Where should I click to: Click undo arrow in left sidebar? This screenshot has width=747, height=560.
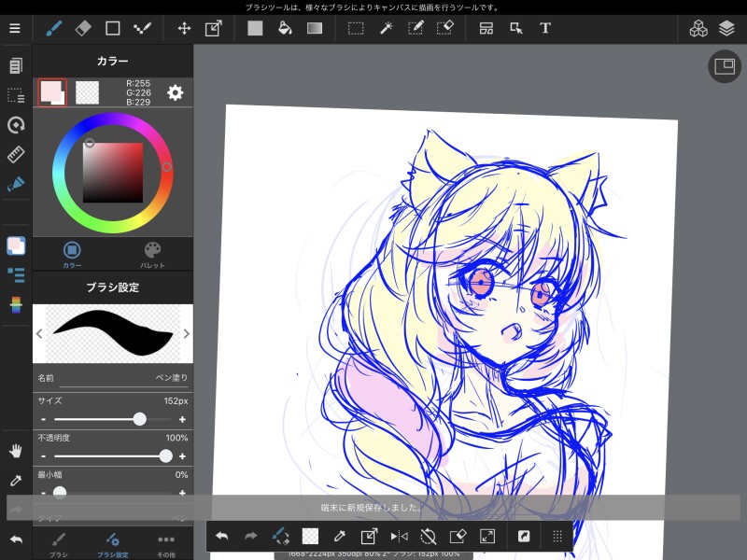pyautogui.click(x=16, y=539)
